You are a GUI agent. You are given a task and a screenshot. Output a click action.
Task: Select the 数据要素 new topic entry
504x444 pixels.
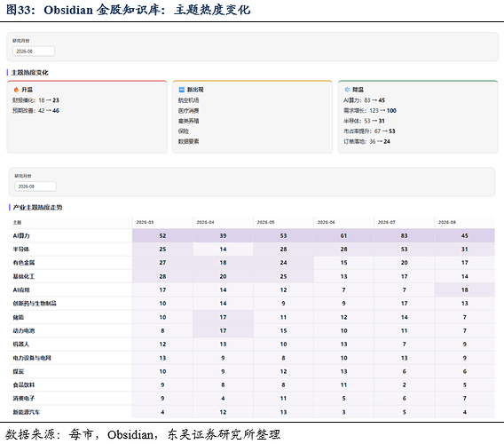click(x=189, y=141)
